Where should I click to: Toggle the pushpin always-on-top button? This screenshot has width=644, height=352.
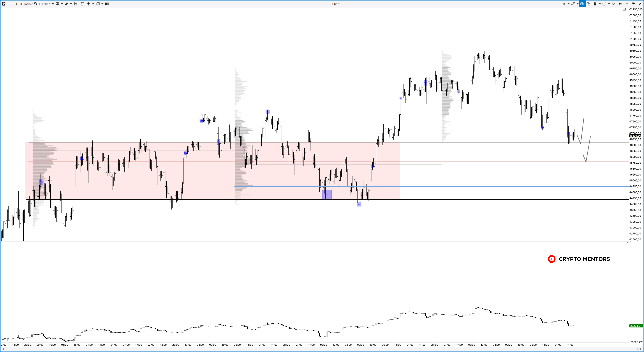(x=620, y=4)
